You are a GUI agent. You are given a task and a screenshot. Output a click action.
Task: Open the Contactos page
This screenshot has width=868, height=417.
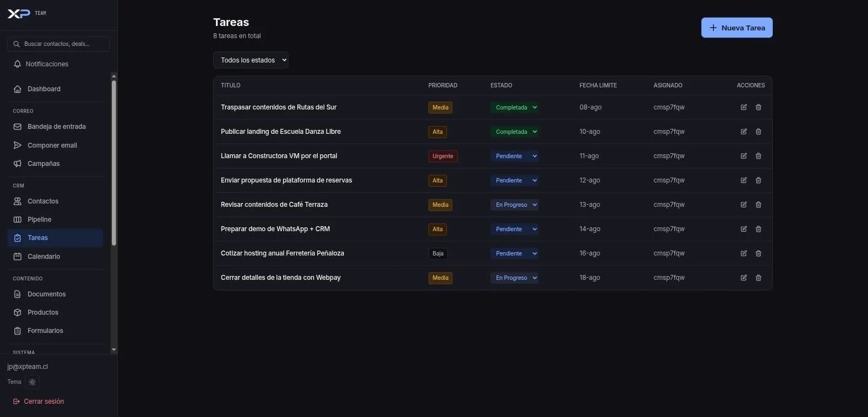(55, 201)
